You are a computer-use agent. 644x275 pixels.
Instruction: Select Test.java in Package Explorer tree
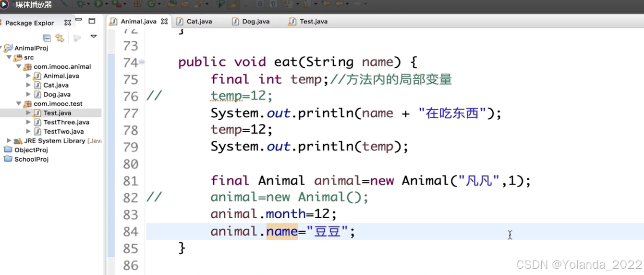57,113
